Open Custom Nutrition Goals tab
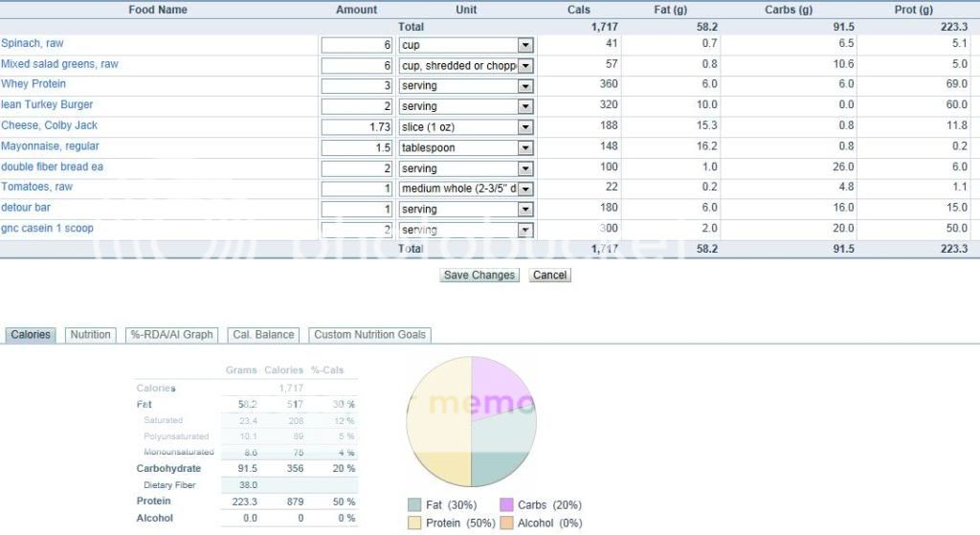 370,335
